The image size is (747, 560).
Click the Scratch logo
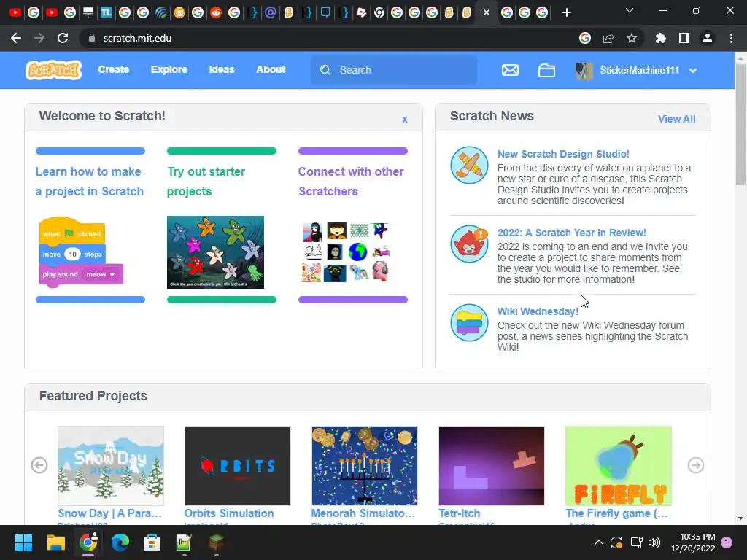coord(53,70)
